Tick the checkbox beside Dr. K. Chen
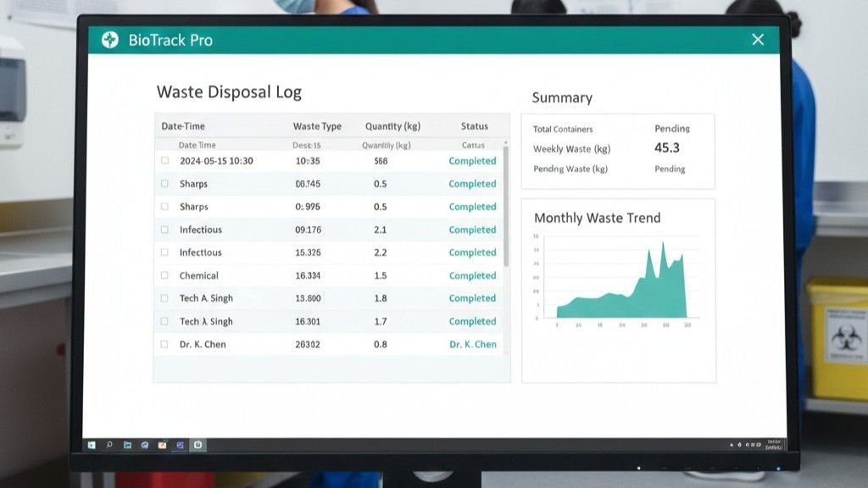Screen dimensions: 868x488 coord(164,345)
